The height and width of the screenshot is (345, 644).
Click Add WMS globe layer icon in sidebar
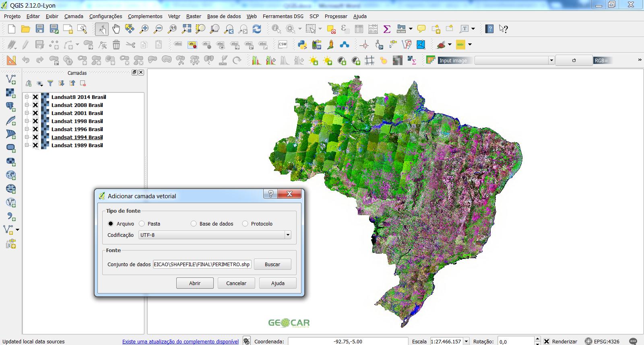pyautogui.click(x=11, y=189)
